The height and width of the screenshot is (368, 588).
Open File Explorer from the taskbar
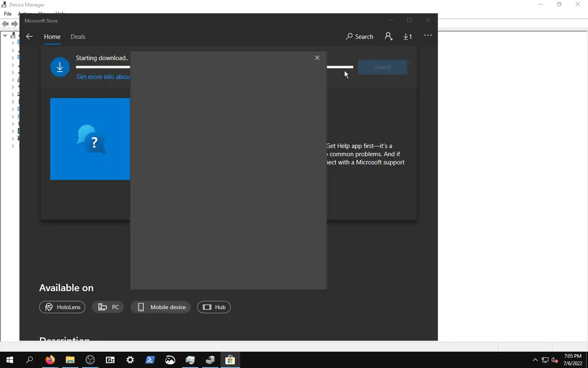[x=70, y=360]
